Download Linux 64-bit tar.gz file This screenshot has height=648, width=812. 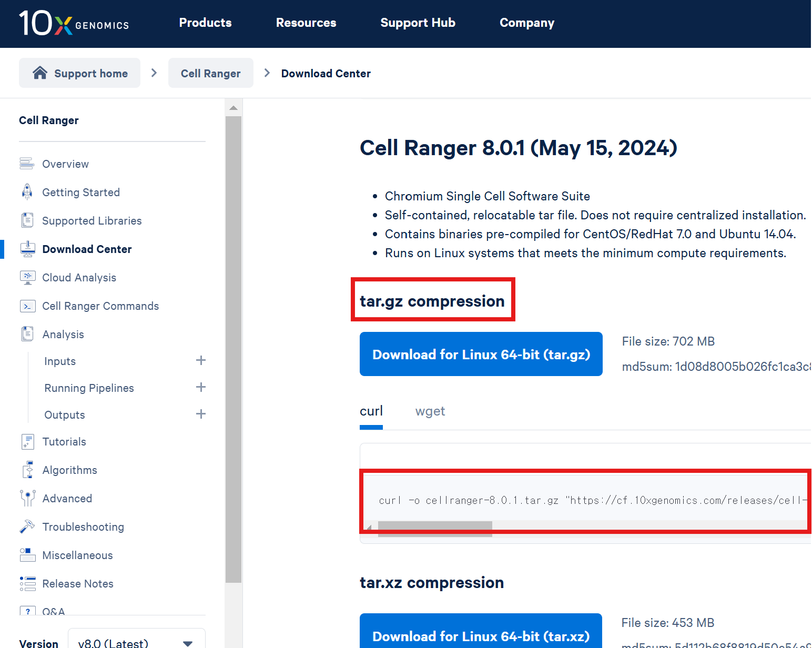[x=481, y=354]
